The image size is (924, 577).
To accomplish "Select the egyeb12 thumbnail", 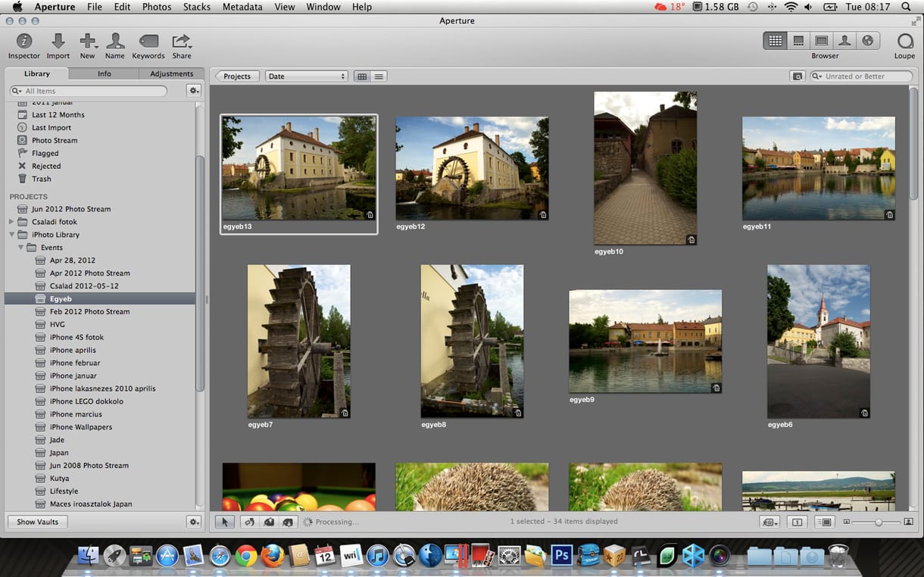I will (472, 168).
